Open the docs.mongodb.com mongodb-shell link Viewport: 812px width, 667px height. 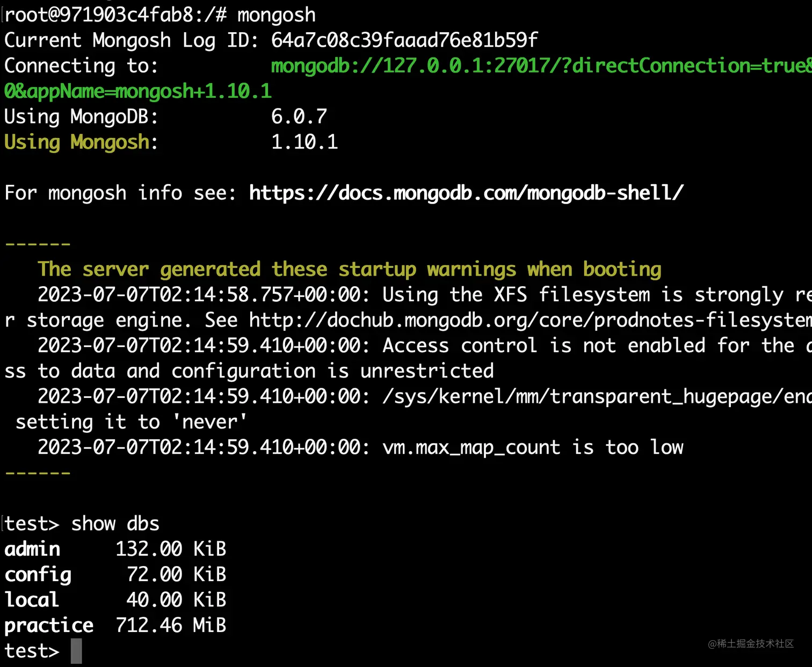[x=466, y=193]
